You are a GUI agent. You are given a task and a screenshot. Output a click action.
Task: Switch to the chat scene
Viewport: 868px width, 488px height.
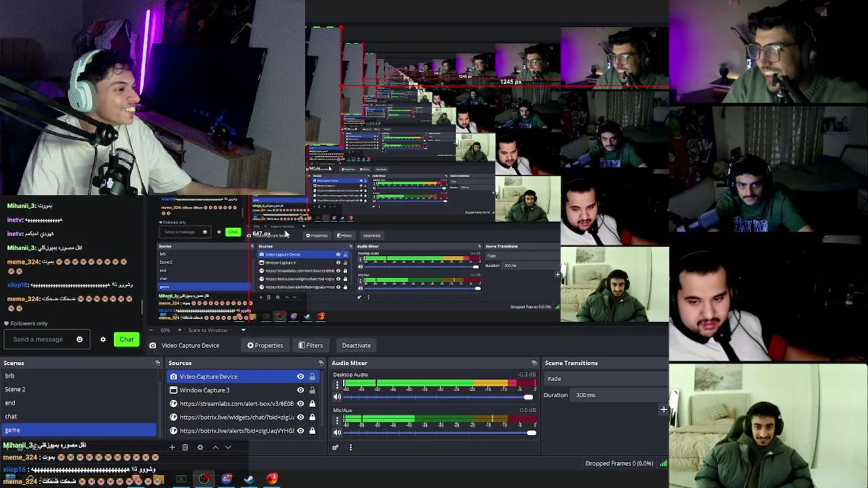coord(79,416)
